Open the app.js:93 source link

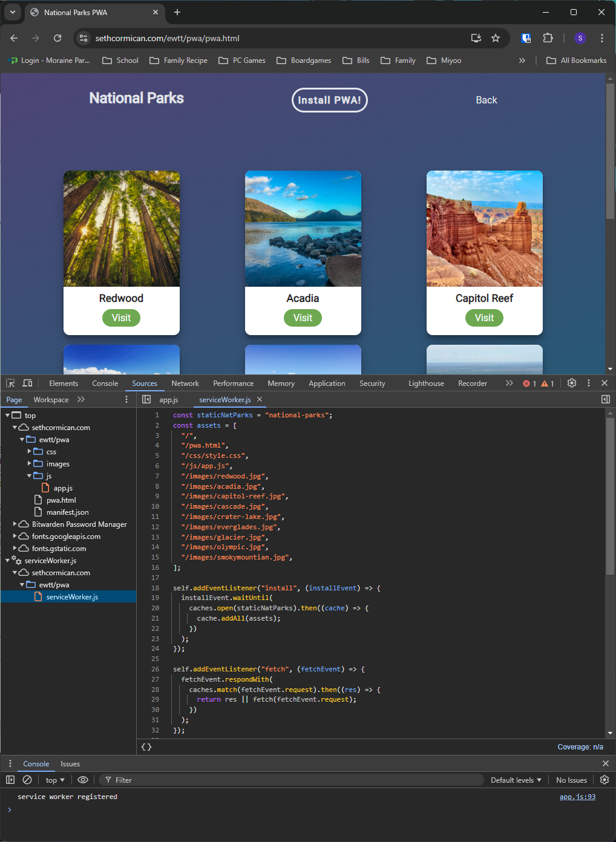pyautogui.click(x=577, y=797)
